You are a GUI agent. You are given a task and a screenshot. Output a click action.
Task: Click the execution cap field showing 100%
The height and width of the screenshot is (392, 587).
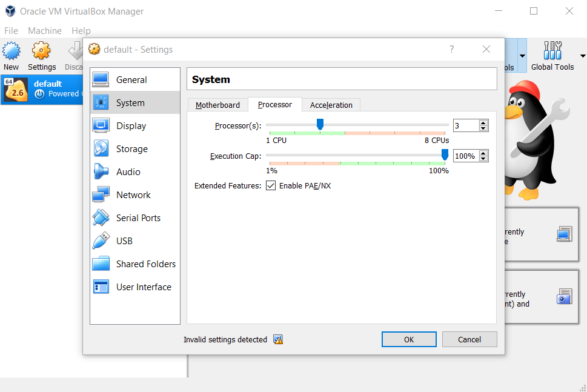466,156
